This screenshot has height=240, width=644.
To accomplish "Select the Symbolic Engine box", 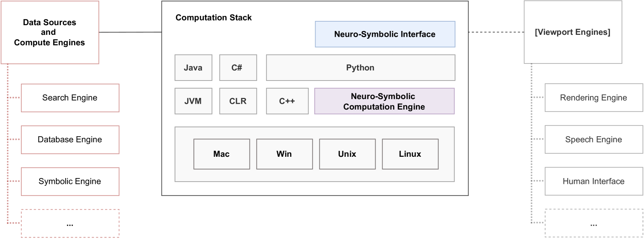I will coord(70,182).
